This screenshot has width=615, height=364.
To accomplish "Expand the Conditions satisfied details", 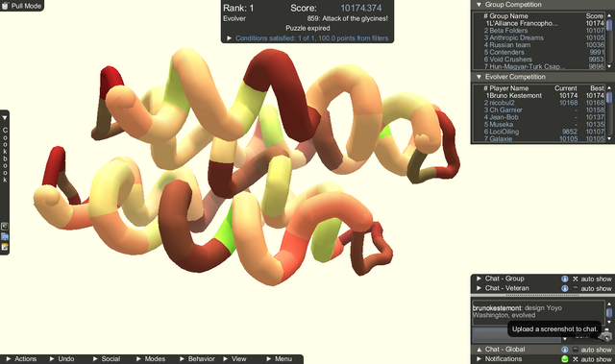I will tap(229, 38).
